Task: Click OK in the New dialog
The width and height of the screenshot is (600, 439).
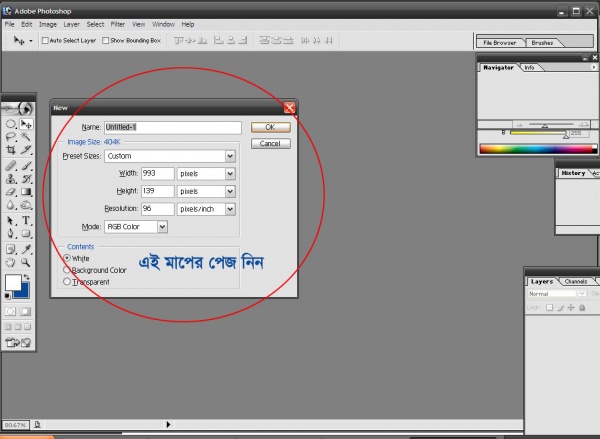Action: [x=270, y=128]
